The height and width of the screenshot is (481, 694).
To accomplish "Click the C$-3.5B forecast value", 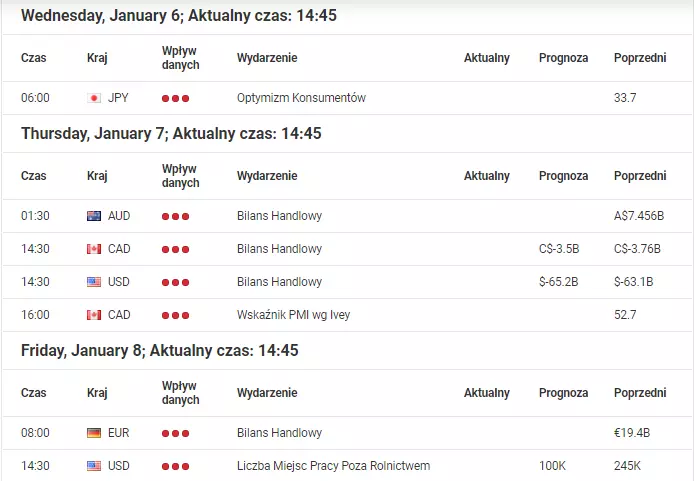I will [559, 249].
